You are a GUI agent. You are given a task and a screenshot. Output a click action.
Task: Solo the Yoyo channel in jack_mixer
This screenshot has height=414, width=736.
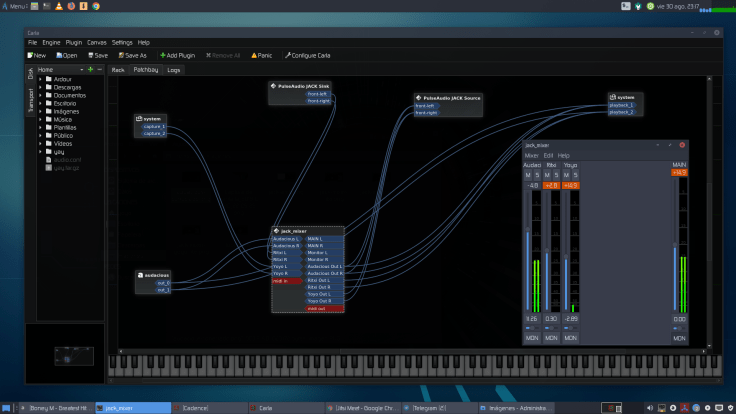(574, 175)
